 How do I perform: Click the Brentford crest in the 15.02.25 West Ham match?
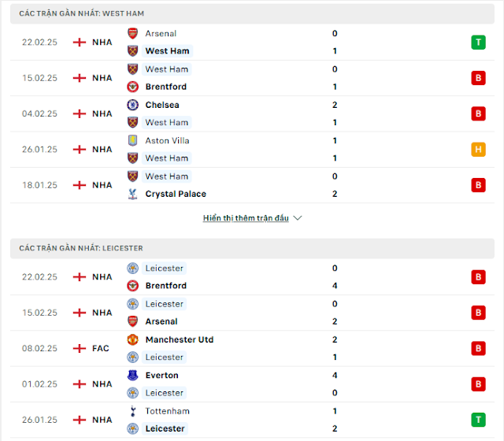(x=132, y=87)
